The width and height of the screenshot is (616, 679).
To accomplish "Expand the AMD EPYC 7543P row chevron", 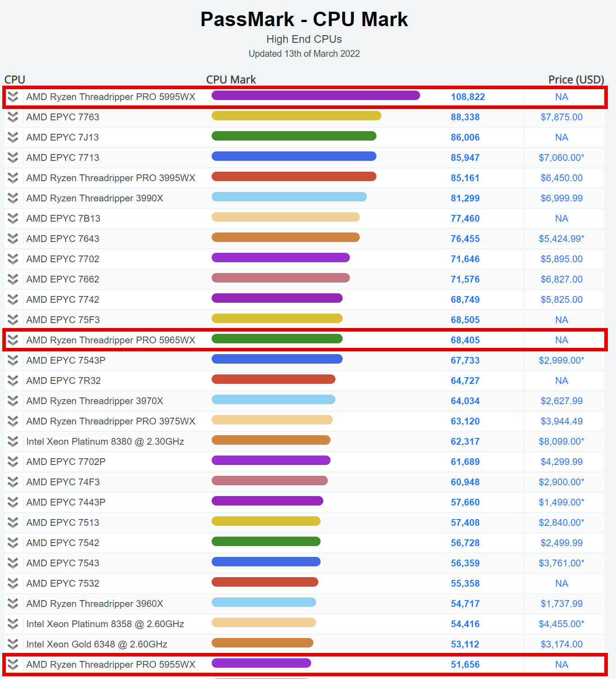I will [13, 360].
